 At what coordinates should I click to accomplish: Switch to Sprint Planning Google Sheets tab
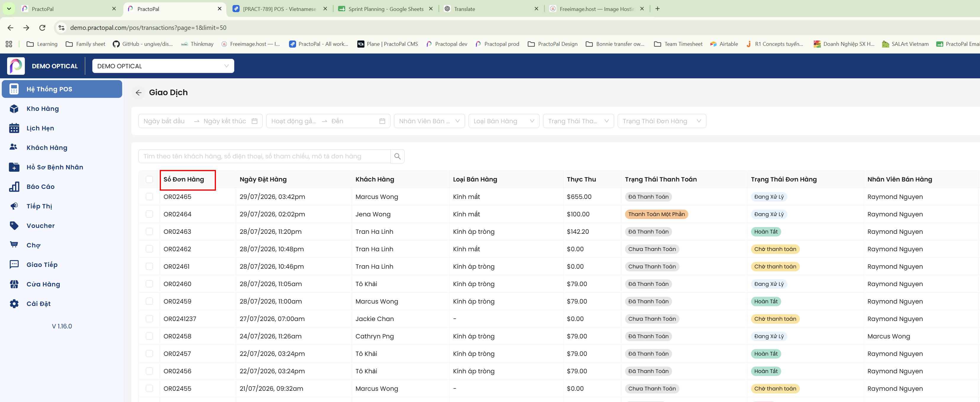(x=386, y=9)
